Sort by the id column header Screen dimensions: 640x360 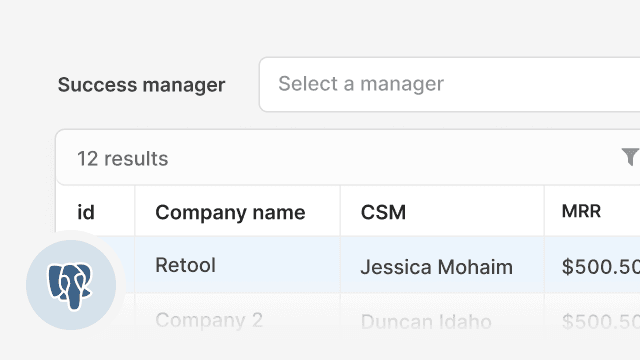pos(86,212)
